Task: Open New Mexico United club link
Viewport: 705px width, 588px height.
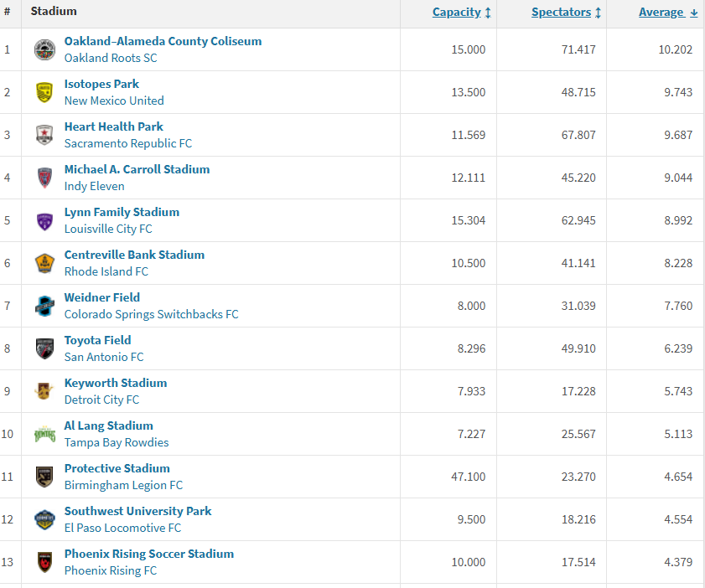Action: click(114, 101)
